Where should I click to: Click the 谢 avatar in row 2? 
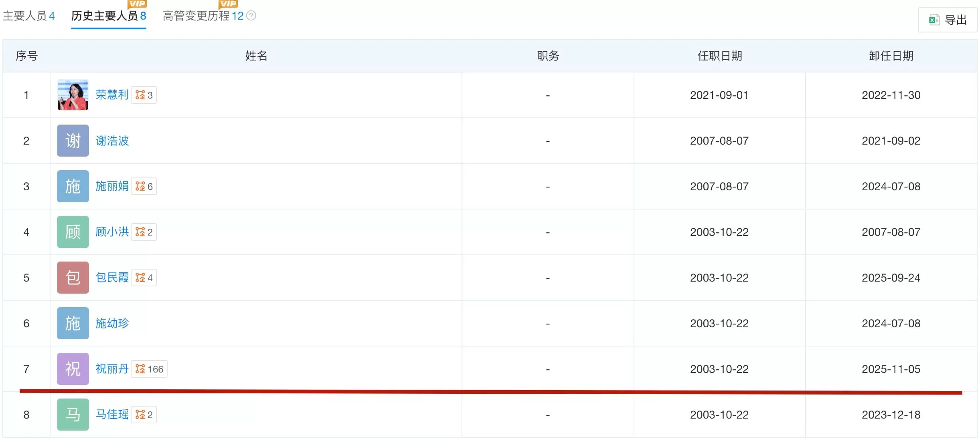point(73,141)
